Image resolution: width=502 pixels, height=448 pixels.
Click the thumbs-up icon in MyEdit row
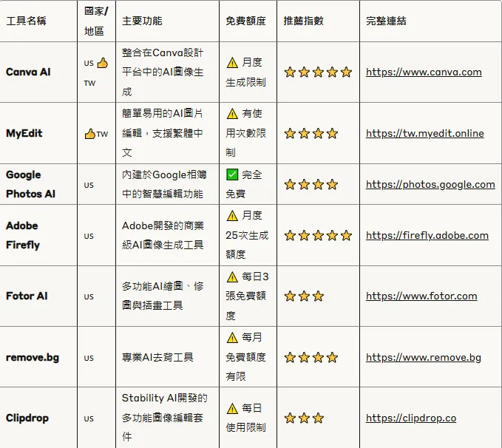point(89,134)
